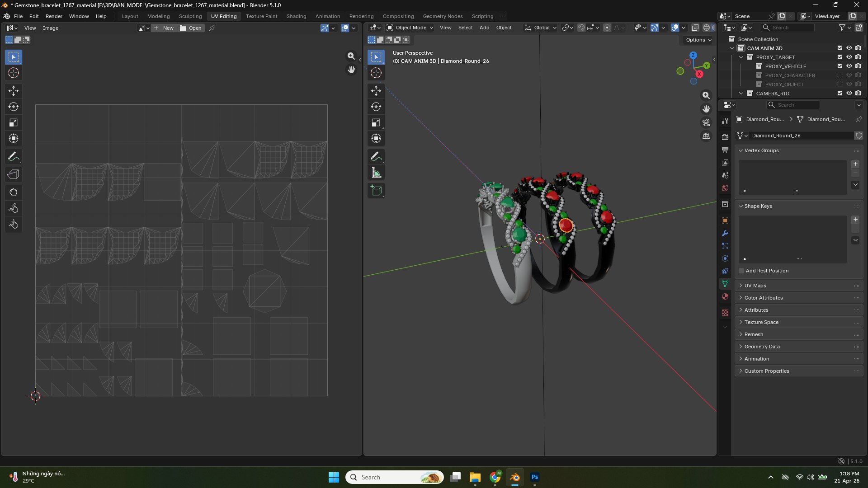Toggle camera view in 3D viewport
Screen dimensions: 868x488
click(706, 122)
